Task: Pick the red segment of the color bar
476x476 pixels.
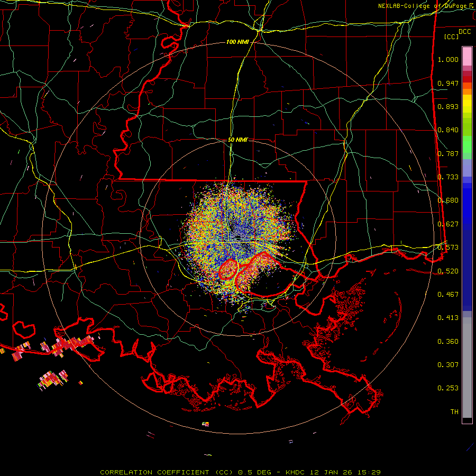Action: pos(467,79)
